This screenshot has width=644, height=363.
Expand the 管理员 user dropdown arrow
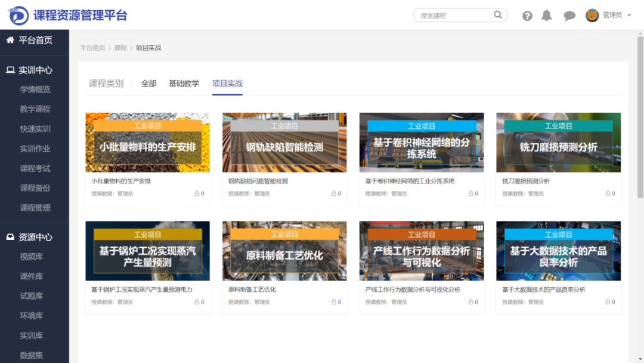(629, 16)
